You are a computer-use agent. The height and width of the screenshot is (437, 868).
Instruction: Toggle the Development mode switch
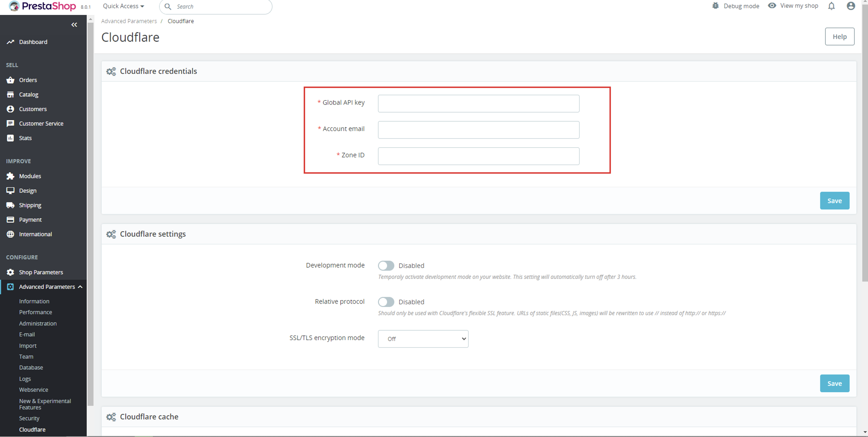tap(386, 265)
